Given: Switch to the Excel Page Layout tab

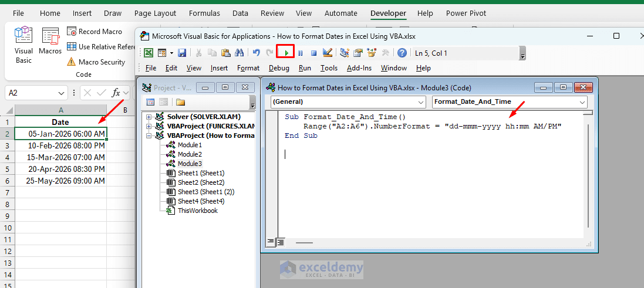Looking at the screenshot, I should pyautogui.click(x=155, y=13).
